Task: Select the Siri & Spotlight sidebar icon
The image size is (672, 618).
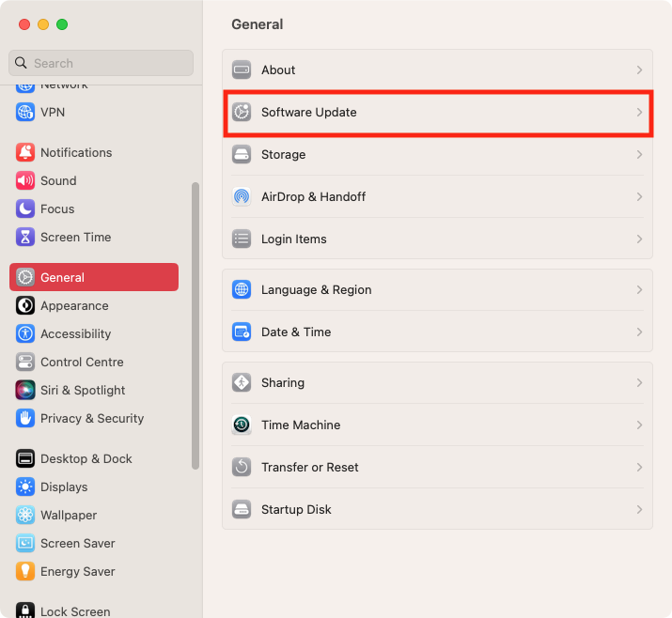Action: click(x=25, y=390)
